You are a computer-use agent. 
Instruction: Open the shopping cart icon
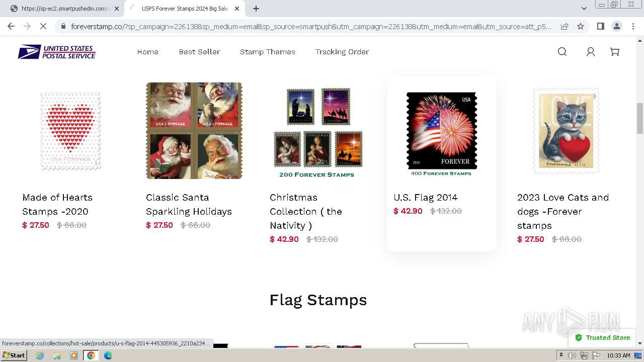click(615, 52)
